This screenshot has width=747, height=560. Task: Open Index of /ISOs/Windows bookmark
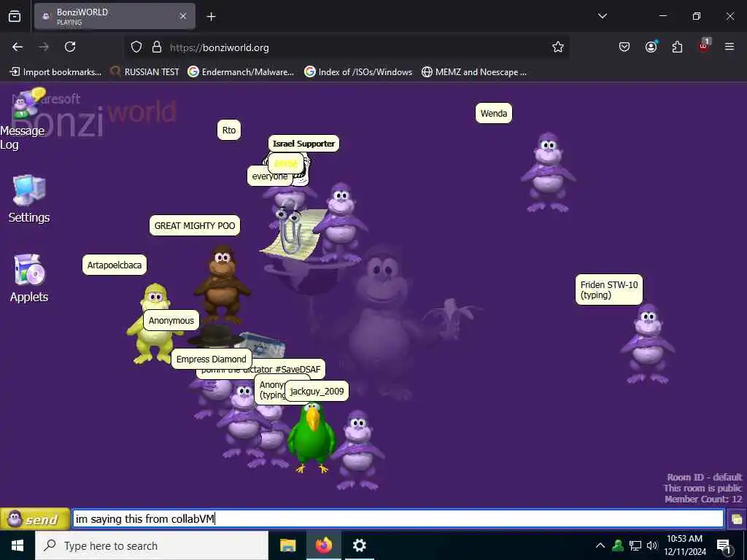pyautogui.click(x=358, y=72)
